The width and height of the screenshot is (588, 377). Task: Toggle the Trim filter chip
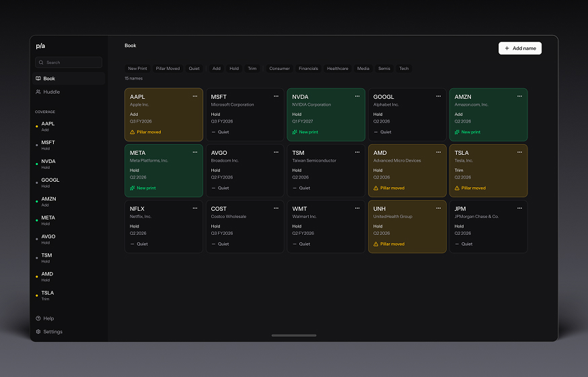(x=252, y=69)
